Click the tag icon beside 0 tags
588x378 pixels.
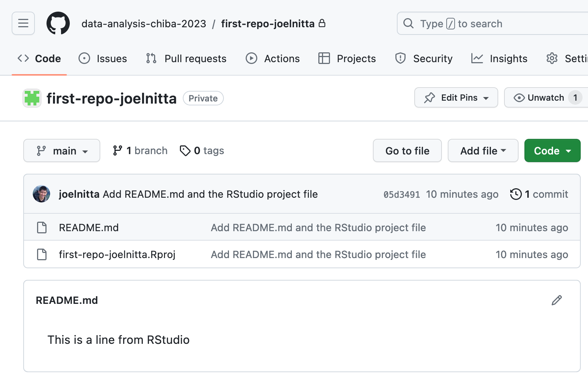tap(185, 150)
